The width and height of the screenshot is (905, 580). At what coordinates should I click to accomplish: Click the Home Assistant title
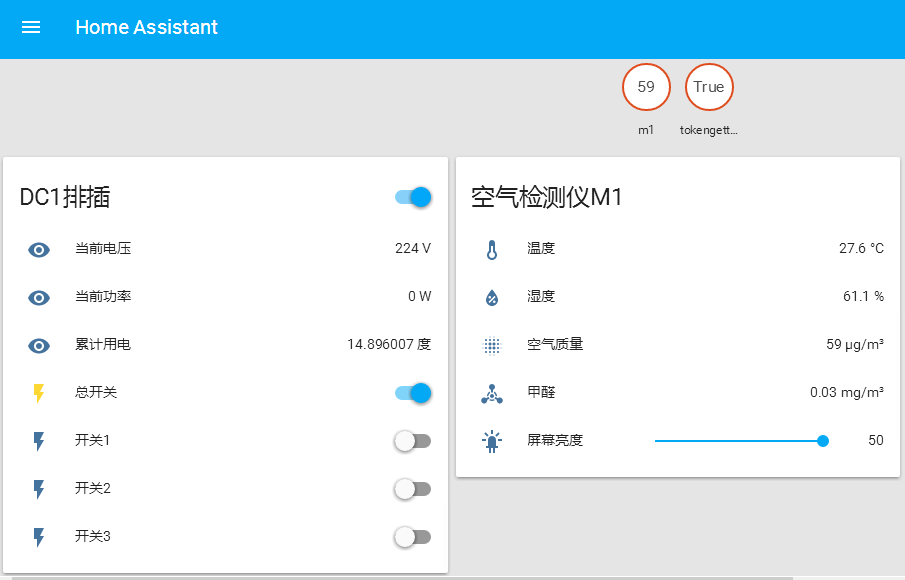tap(147, 27)
